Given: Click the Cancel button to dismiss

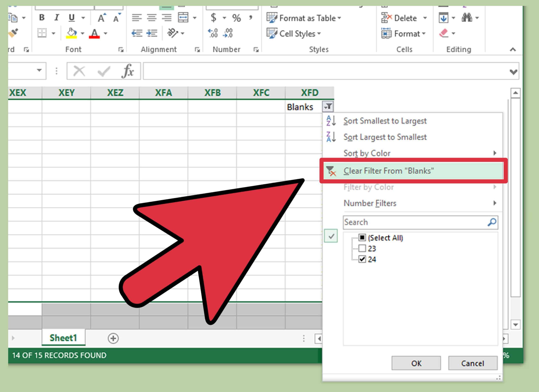Looking at the screenshot, I should (472, 363).
